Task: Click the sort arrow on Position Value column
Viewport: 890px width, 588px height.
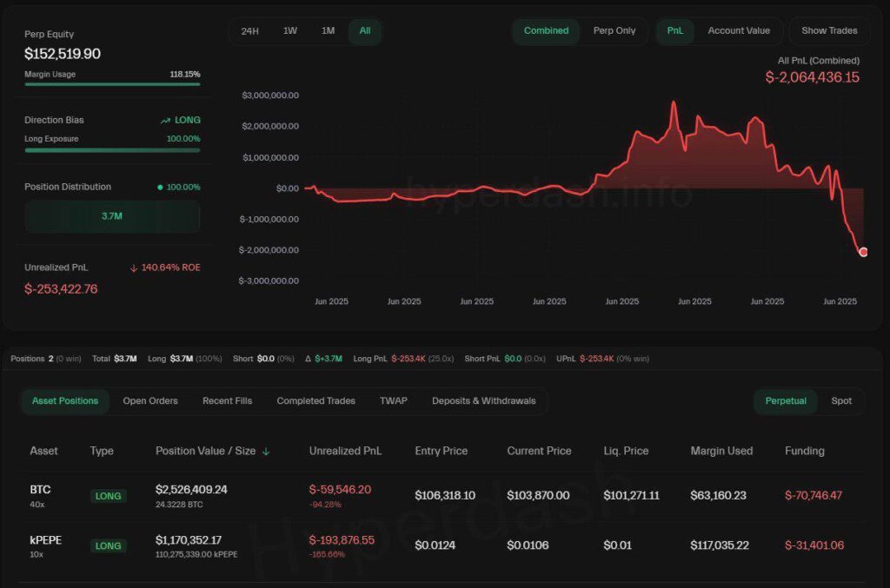Action: (x=266, y=452)
